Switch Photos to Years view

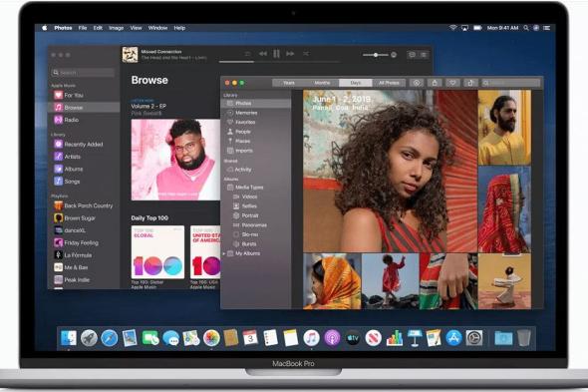pyautogui.click(x=289, y=83)
